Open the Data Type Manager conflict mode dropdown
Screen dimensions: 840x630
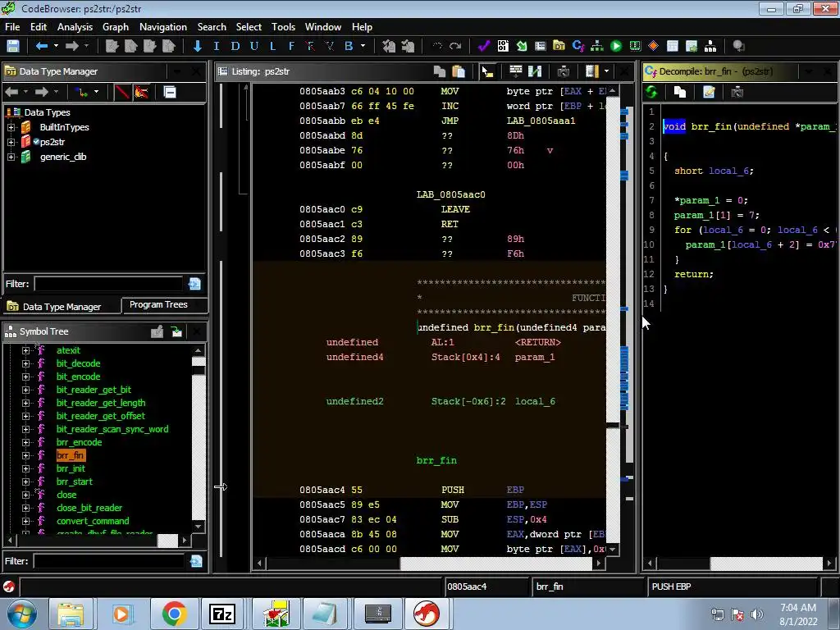point(97,92)
